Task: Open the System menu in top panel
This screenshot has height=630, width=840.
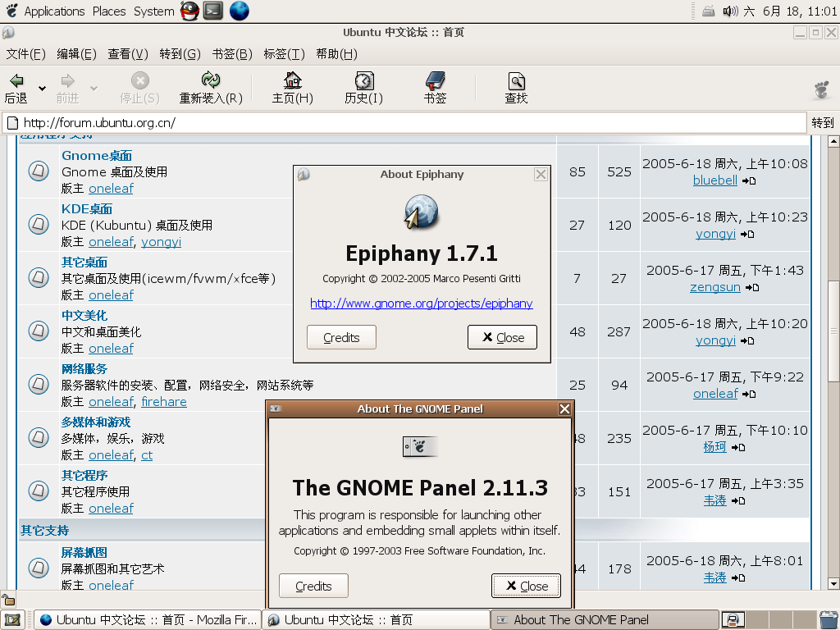Action: pyautogui.click(x=153, y=11)
